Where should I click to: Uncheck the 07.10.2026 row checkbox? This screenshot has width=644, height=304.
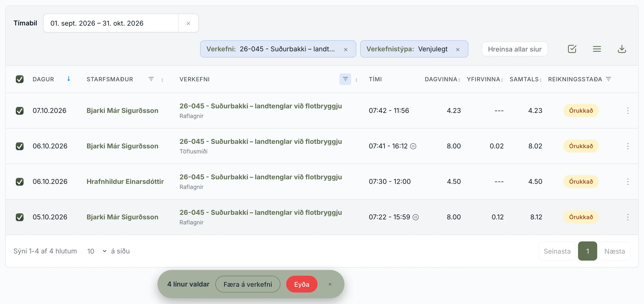pyautogui.click(x=19, y=111)
